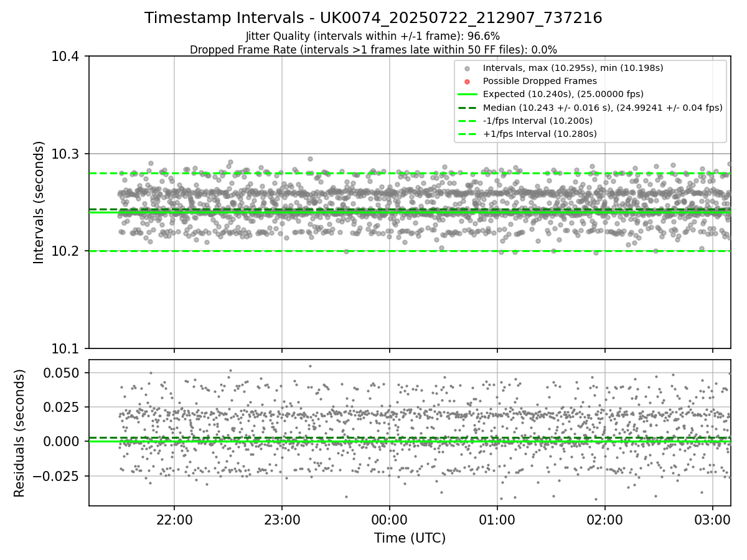Click the residuals tick label '0.025'

tap(62, 407)
